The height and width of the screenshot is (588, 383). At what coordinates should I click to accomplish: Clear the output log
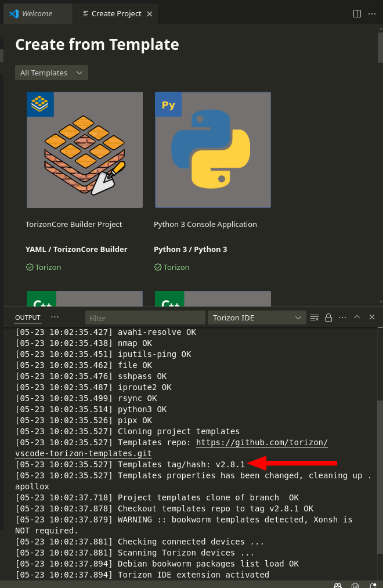click(315, 318)
